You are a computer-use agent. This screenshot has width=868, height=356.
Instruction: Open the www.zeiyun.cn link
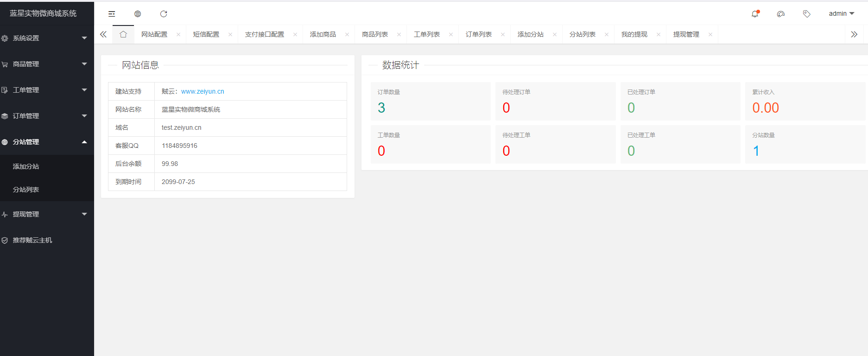[203, 91]
